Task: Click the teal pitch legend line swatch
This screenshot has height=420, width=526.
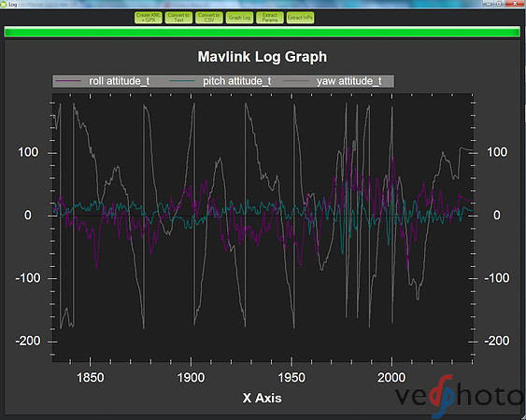Action: [x=182, y=81]
